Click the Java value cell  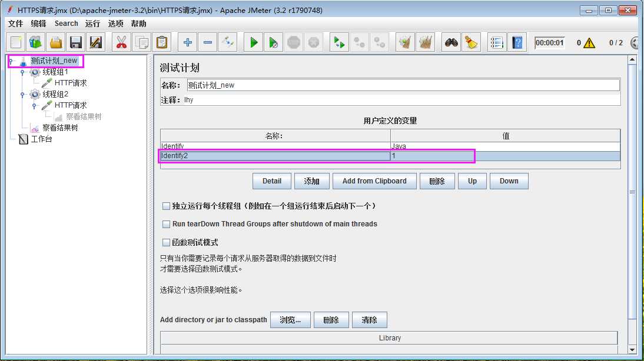click(505, 146)
